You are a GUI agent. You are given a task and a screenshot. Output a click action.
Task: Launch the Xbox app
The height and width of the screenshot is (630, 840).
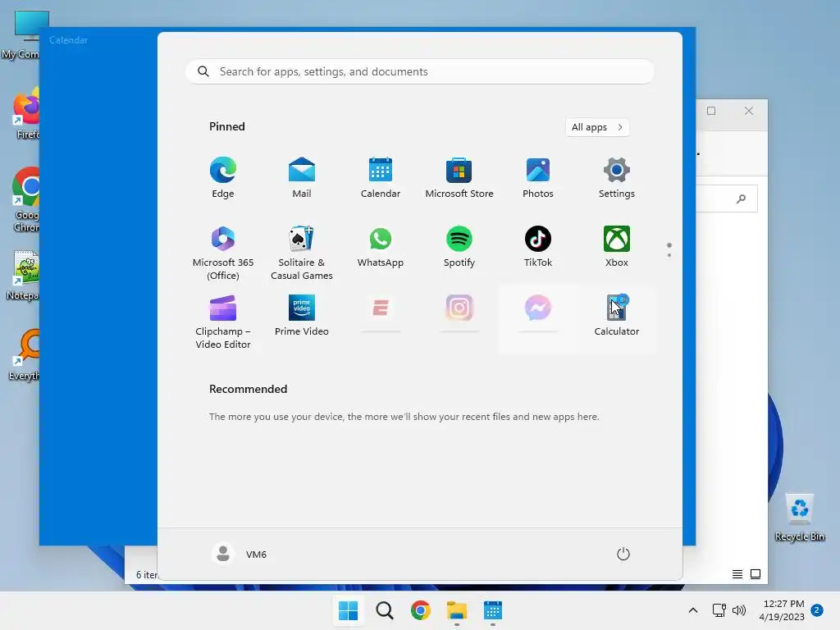point(617,247)
